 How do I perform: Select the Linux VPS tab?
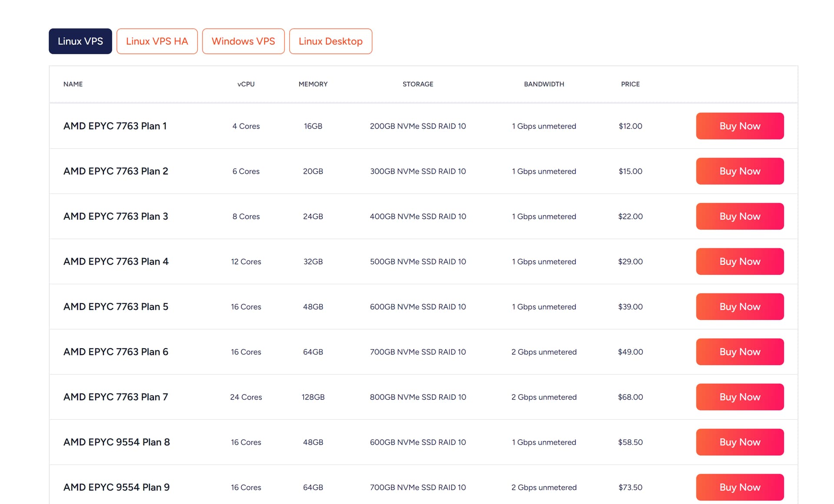pos(80,41)
